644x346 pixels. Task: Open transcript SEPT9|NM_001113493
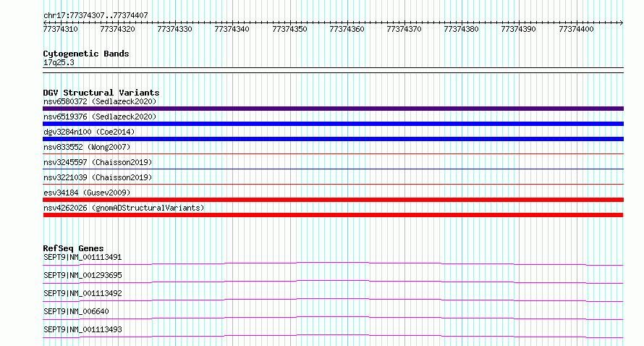82,329
